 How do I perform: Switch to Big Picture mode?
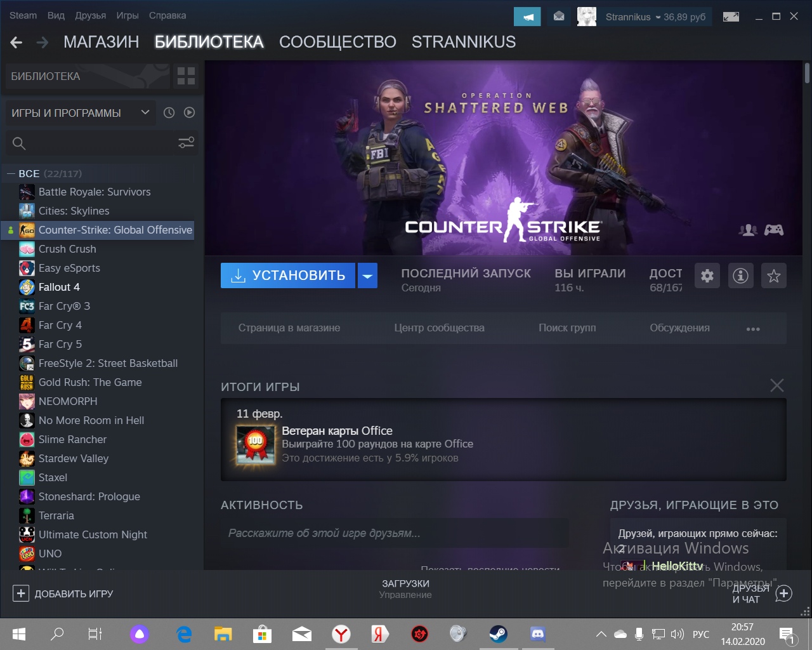(x=731, y=17)
